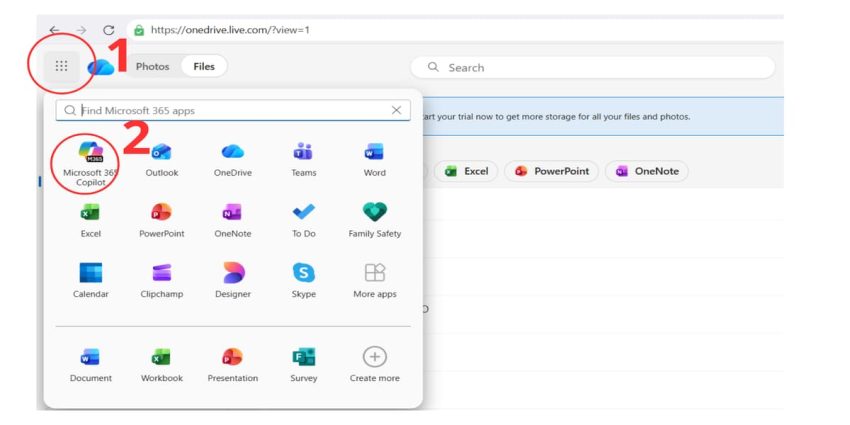Click the OneDrive cloud logo in header
Image resolution: width=850 pixels, height=425 pixels.
pos(100,67)
